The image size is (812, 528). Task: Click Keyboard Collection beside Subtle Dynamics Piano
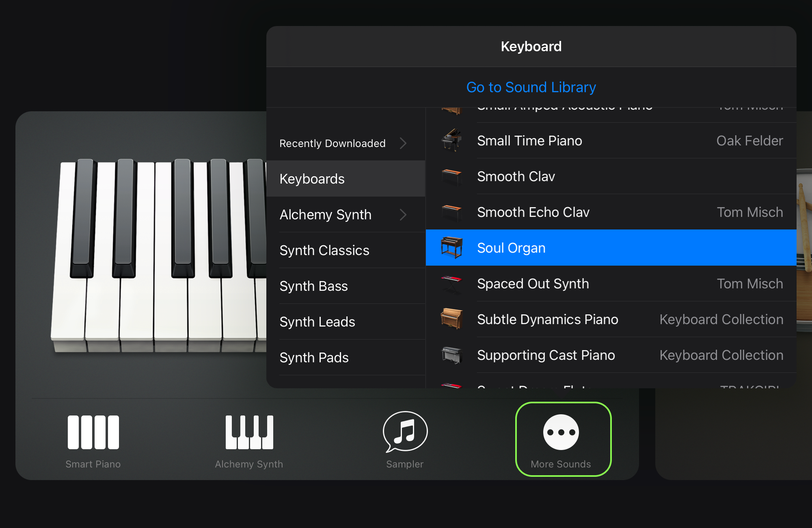click(x=721, y=319)
